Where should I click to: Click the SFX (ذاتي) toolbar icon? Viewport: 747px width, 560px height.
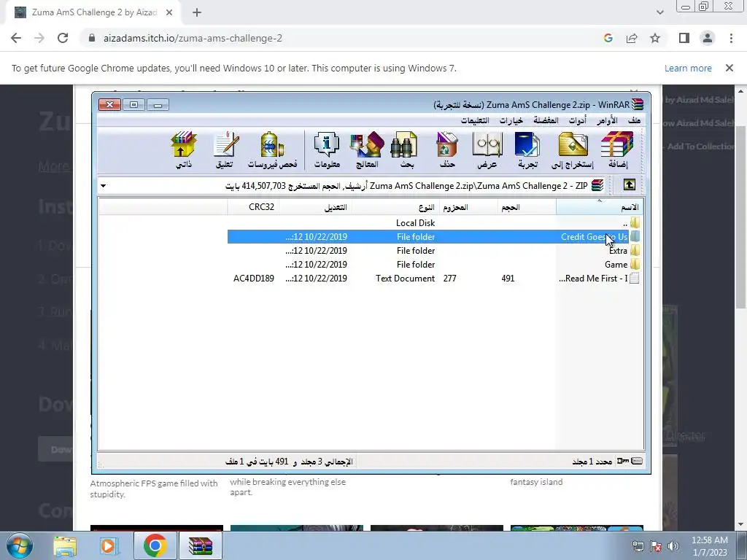[x=184, y=150]
